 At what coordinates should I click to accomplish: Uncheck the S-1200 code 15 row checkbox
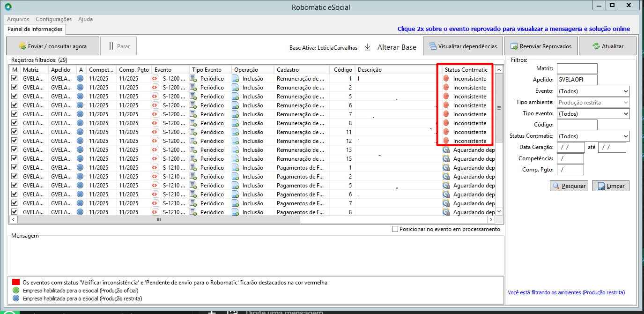coord(15,159)
